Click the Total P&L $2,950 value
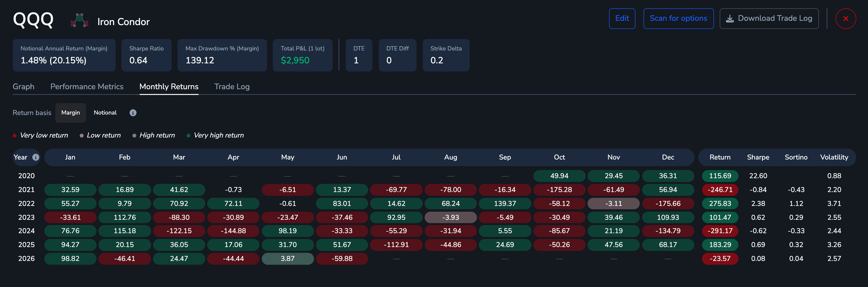Image resolution: width=868 pixels, height=287 pixels. (295, 61)
